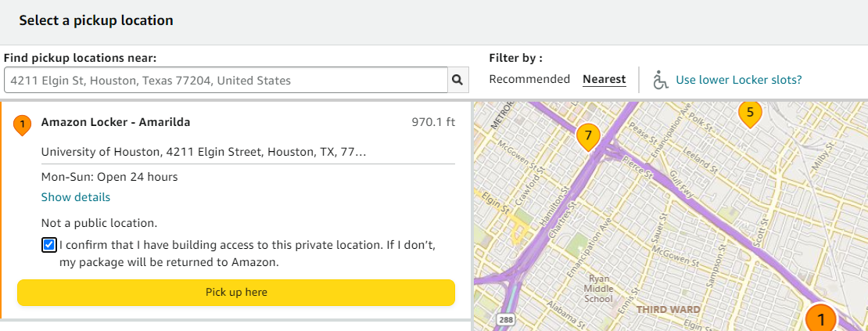Filter locations by Recommended
This screenshot has height=331, width=868.
[x=529, y=79]
